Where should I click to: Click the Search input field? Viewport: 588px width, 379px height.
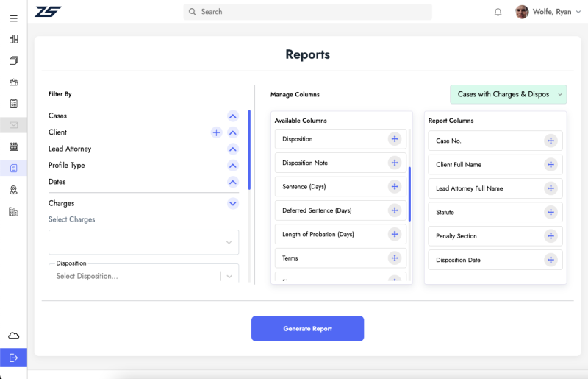pos(307,12)
